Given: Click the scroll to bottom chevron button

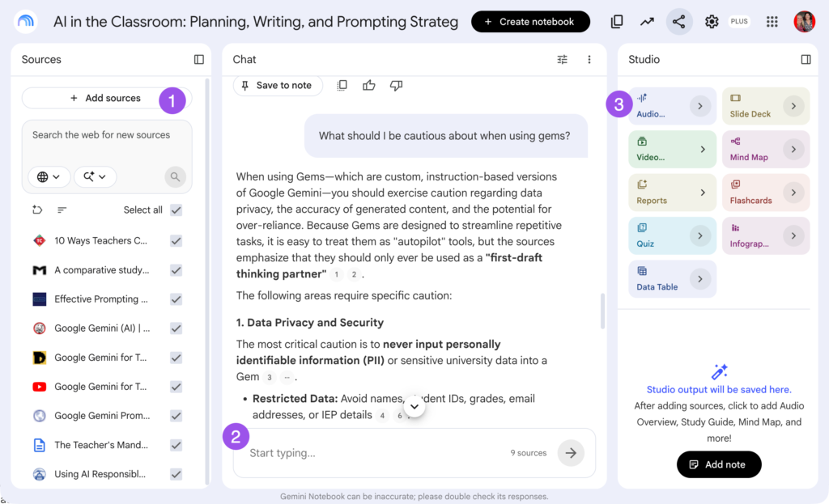Looking at the screenshot, I should point(414,406).
